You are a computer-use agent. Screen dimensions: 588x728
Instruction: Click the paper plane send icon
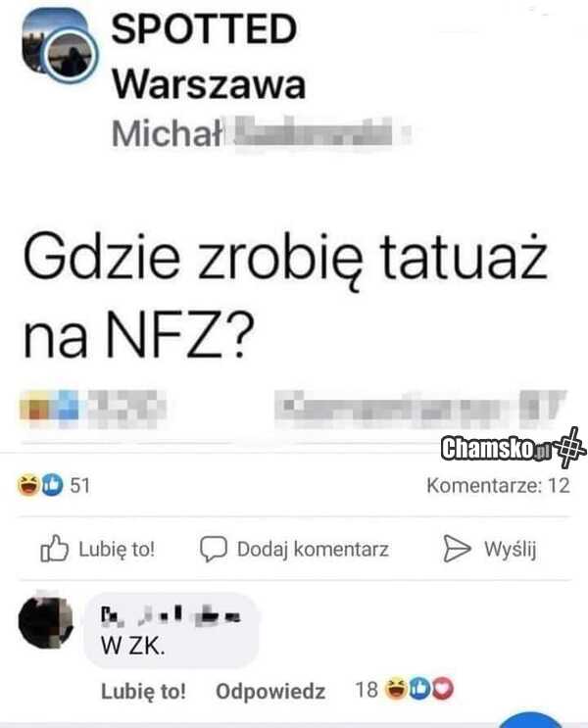point(457,549)
